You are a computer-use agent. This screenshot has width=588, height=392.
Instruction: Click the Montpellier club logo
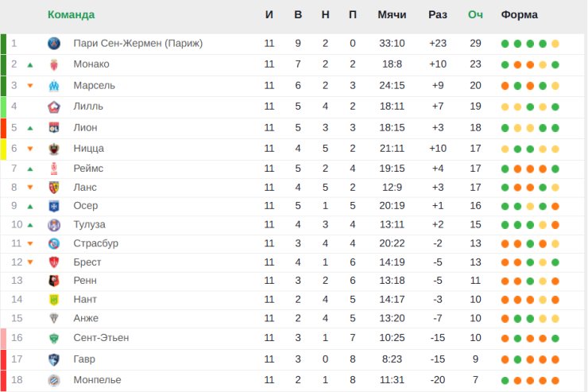54,380
